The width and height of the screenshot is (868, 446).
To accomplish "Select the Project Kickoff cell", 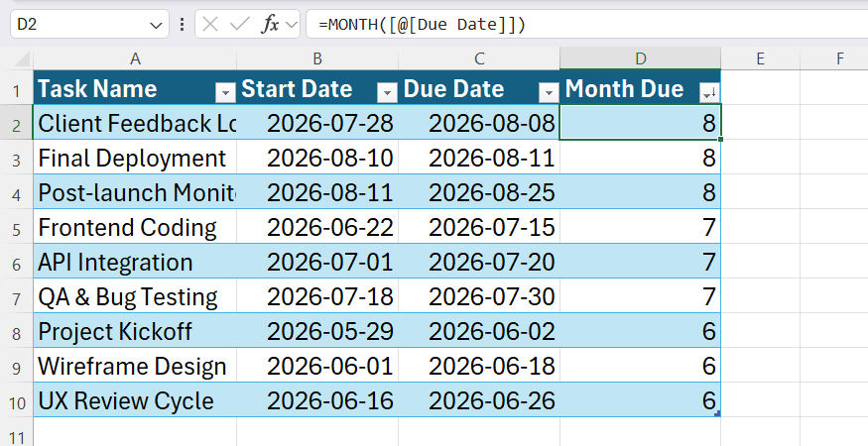I will coord(135,330).
